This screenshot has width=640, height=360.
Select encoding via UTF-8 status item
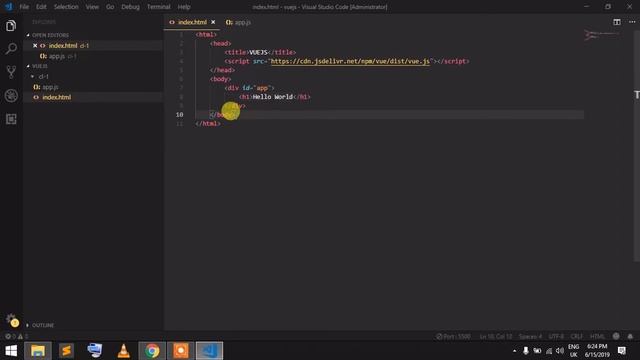click(x=556, y=336)
